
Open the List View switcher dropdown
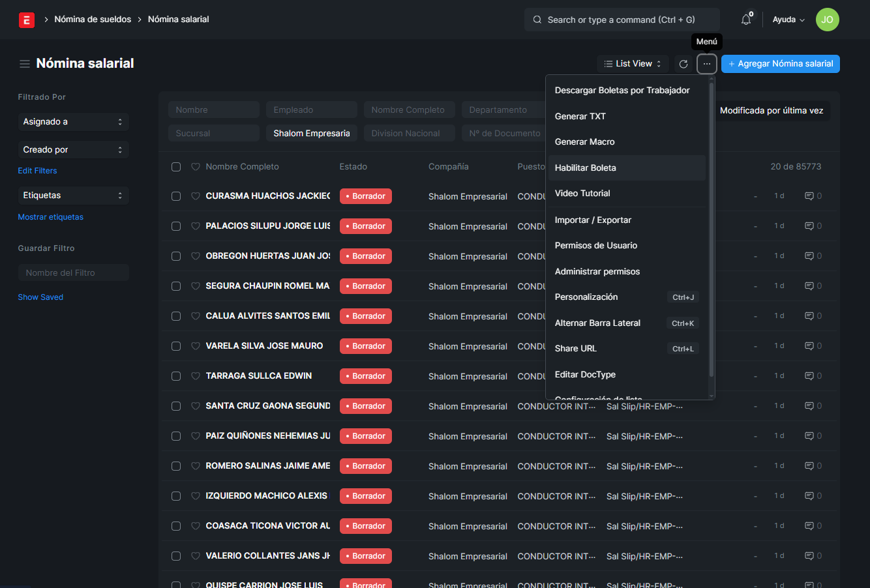(633, 64)
